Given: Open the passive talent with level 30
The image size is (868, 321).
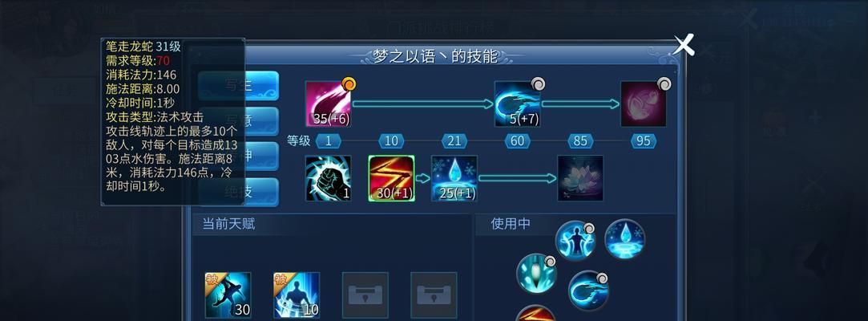Looking at the screenshot, I should [x=228, y=295].
